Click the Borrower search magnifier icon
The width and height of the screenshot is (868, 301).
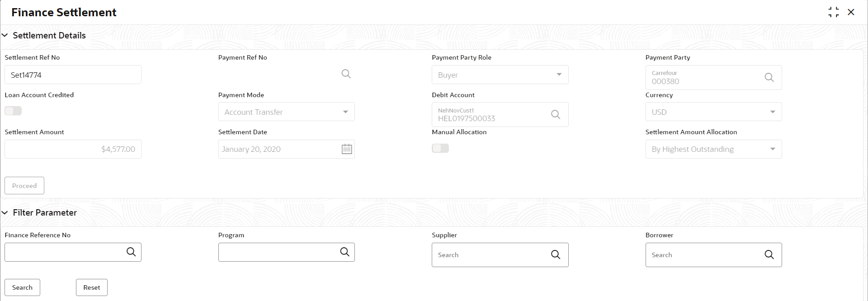pyautogui.click(x=769, y=255)
